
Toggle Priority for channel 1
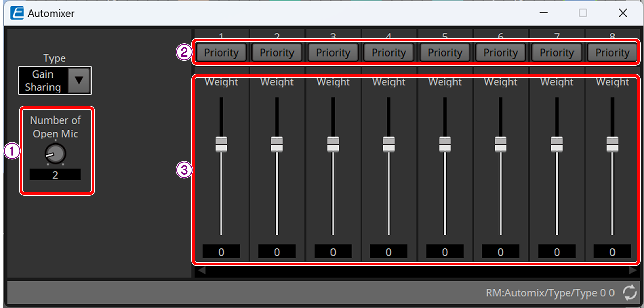221,53
